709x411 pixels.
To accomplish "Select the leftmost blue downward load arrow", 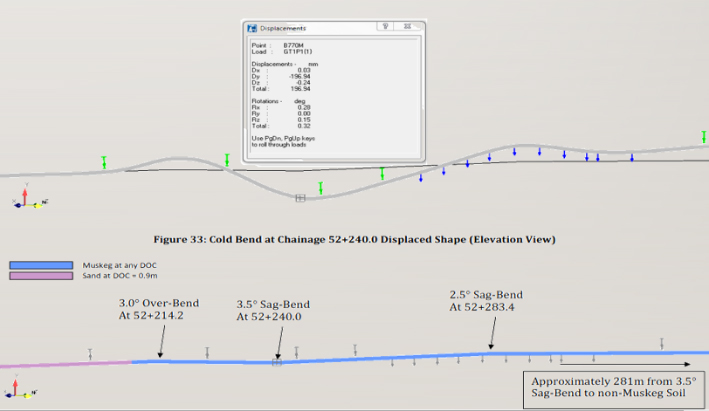I will click(x=421, y=176).
